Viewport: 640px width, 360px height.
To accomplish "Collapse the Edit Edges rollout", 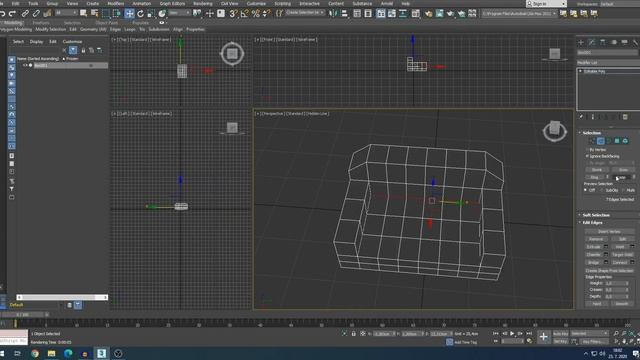I will point(591,223).
